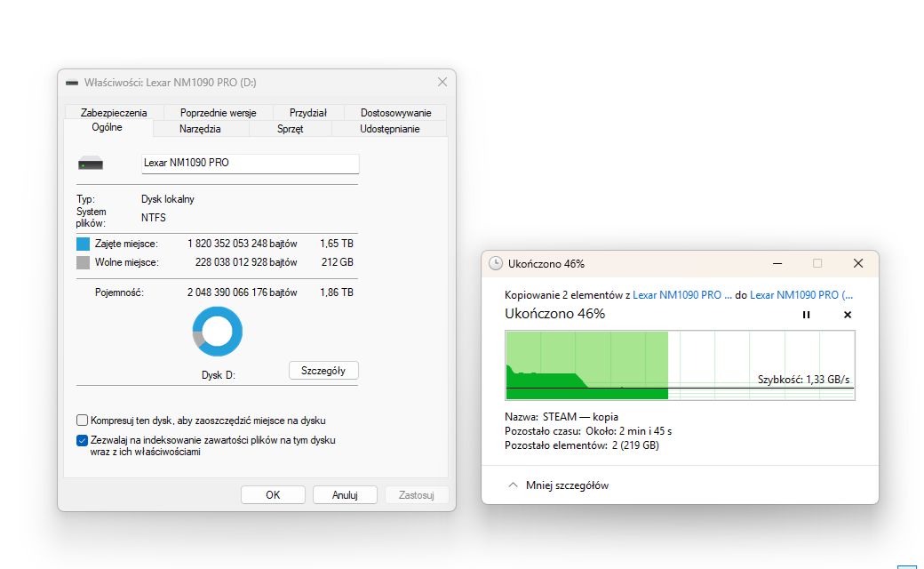Click the '212 GB' free space value
The image size is (924, 569).
[x=338, y=262]
